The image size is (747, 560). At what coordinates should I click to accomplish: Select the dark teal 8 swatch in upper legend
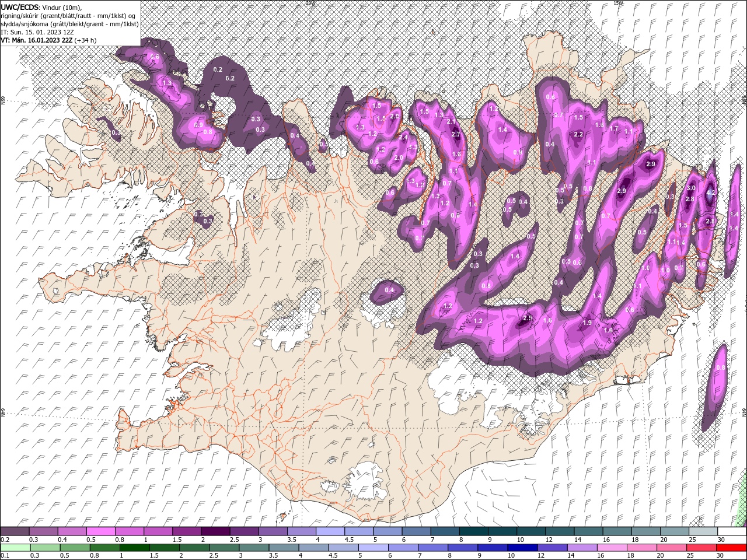(x=473, y=531)
